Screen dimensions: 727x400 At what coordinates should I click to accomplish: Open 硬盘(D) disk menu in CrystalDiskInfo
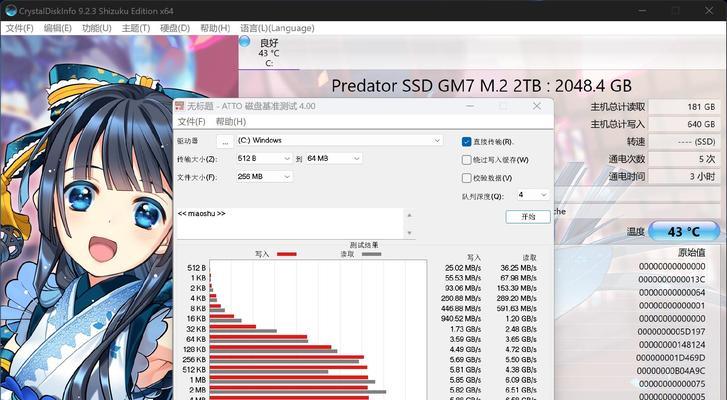[x=175, y=28]
